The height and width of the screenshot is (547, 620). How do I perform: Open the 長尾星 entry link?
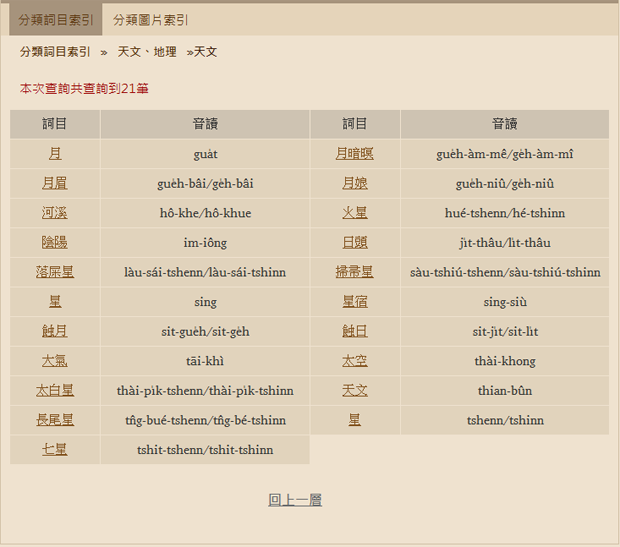55,420
